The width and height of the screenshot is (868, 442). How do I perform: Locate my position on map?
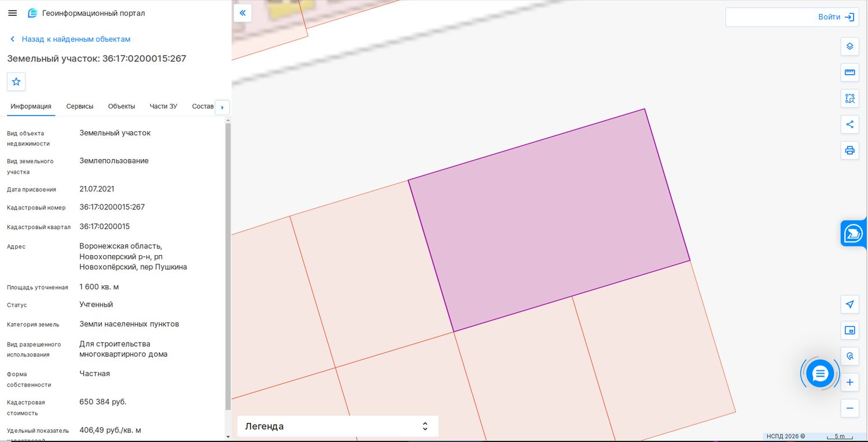point(849,304)
